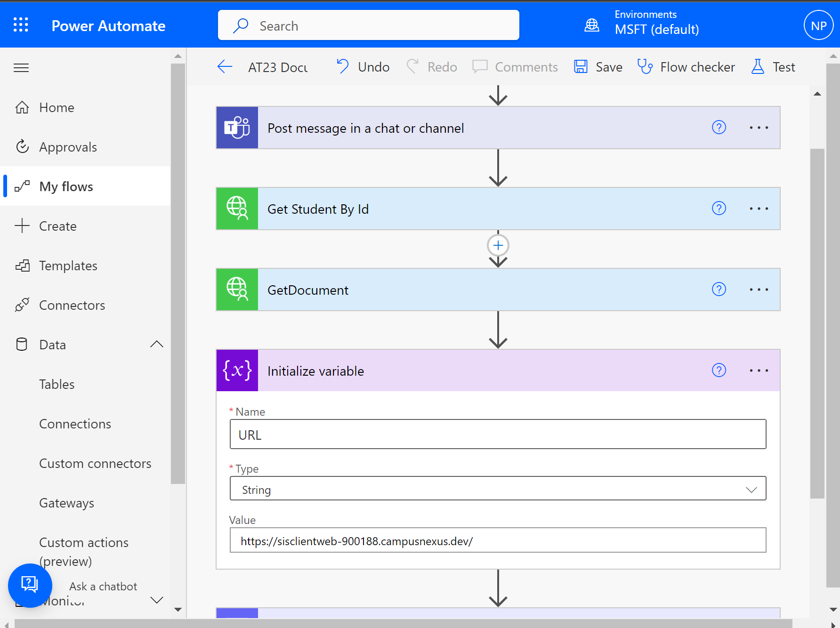Image resolution: width=840 pixels, height=628 pixels.
Task: Open more options for GetDocument
Action: 759,290
